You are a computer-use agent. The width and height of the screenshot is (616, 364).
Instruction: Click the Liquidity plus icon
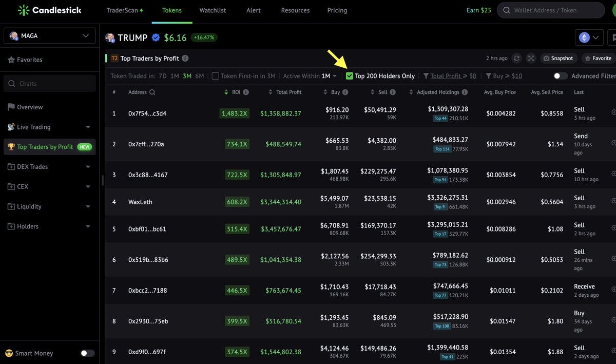[x=11, y=206]
